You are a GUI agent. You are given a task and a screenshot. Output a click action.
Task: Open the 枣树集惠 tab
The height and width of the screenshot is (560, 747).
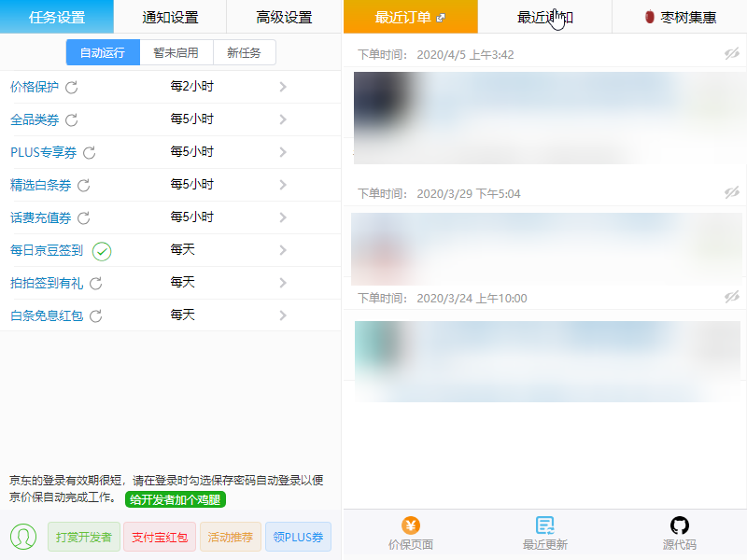pyautogui.click(x=680, y=17)
